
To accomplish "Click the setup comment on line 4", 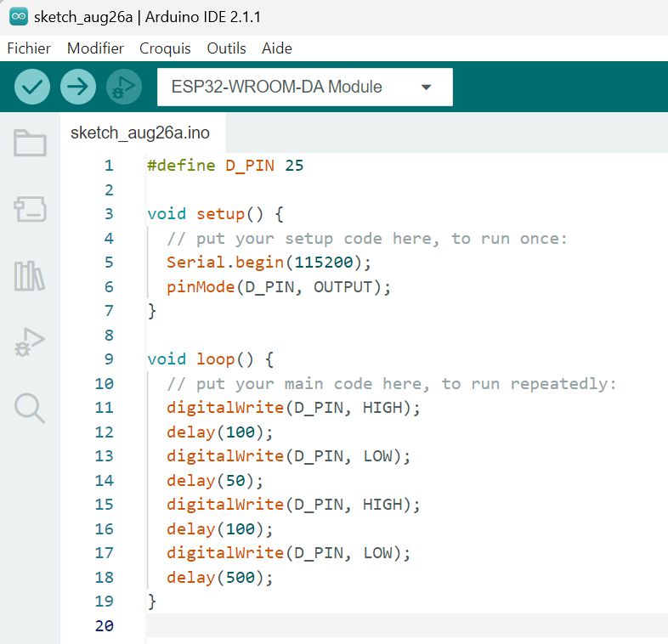I will [367, 239].
